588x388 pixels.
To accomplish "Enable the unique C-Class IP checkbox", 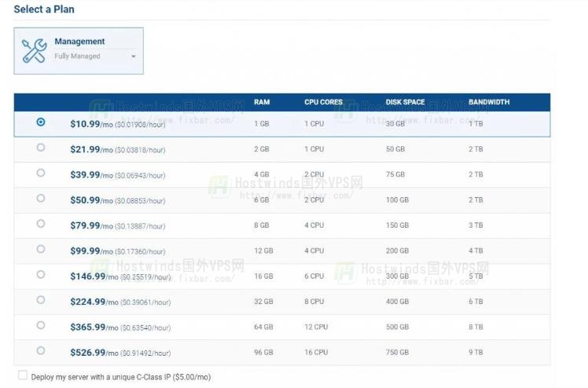I will coord(23,375).
